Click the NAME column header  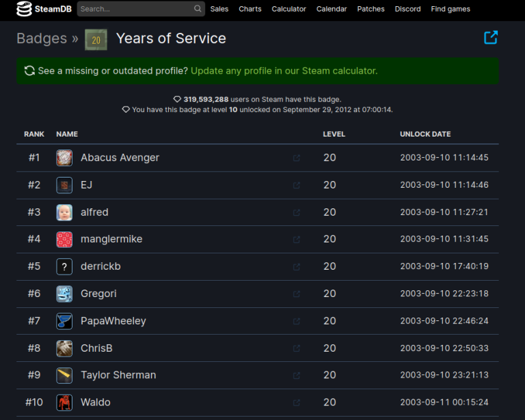point(67,134)
